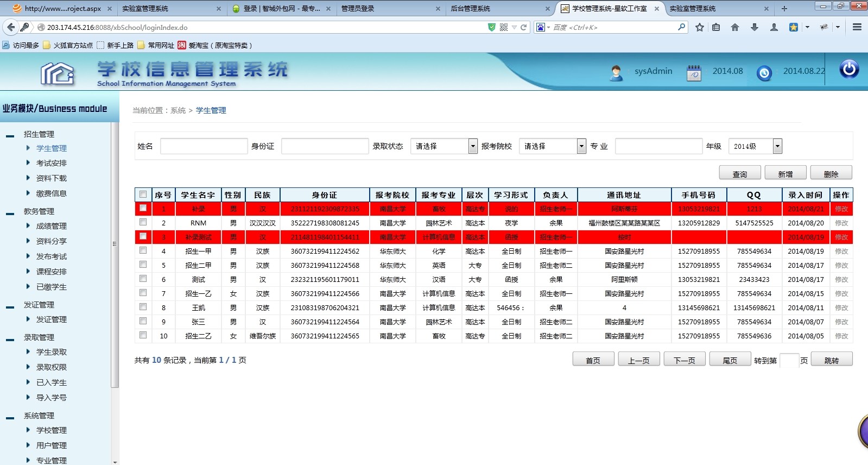The width and height of the screenshot is (868, 465).
Task: Click 修改 link for row 2 RNM
Action: (841, 223)
